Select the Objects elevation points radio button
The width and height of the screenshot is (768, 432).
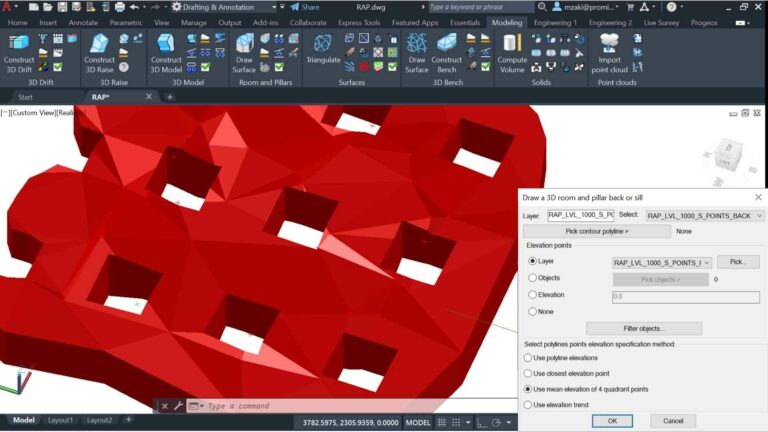(533, 278)
